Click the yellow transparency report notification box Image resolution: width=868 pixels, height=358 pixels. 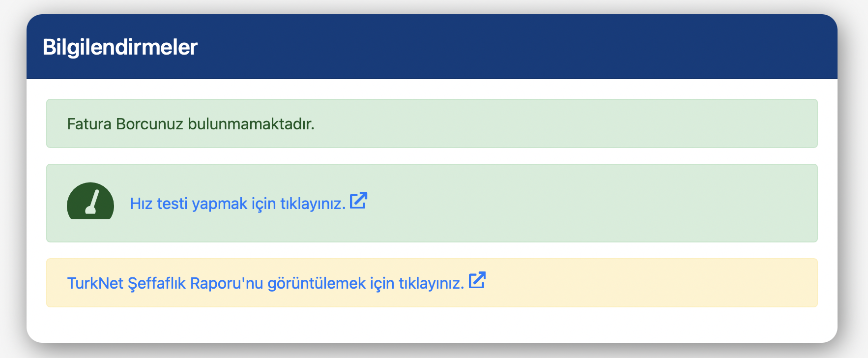point(432,283)
